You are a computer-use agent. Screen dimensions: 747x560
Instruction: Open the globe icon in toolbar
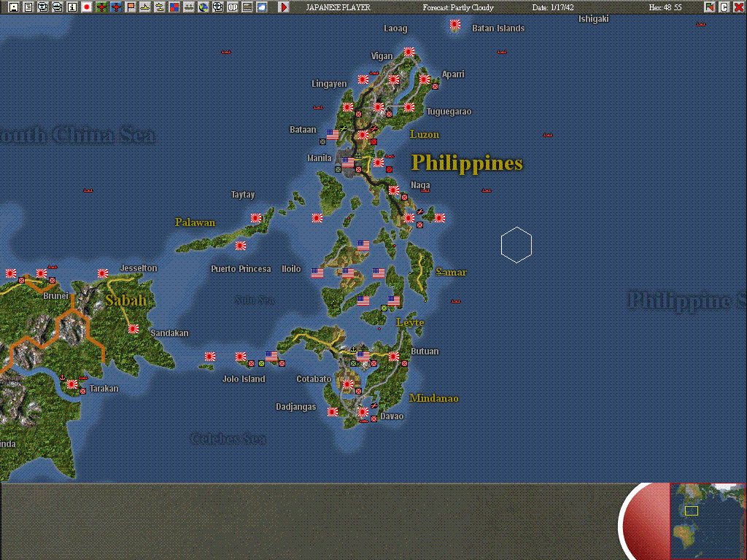(204, 7)
